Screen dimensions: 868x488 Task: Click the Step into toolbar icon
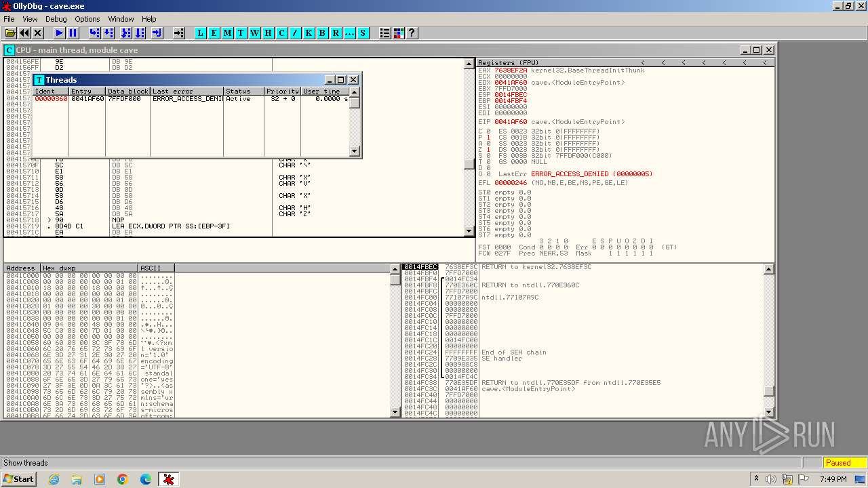[94, 33]
